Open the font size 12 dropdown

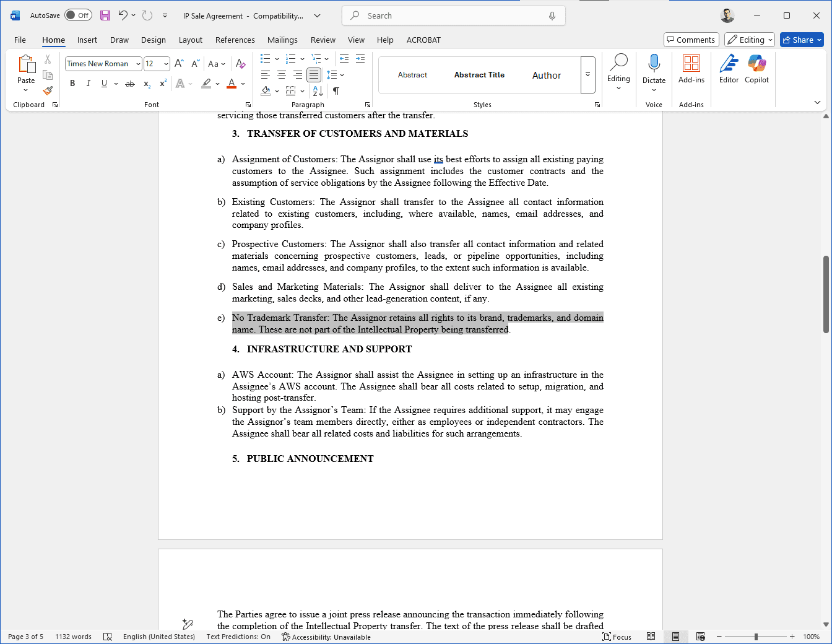point(166,64)
